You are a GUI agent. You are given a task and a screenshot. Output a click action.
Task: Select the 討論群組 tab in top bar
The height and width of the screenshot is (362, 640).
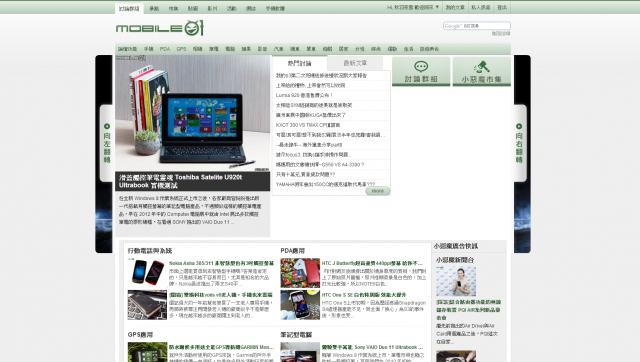pos(129,8)
